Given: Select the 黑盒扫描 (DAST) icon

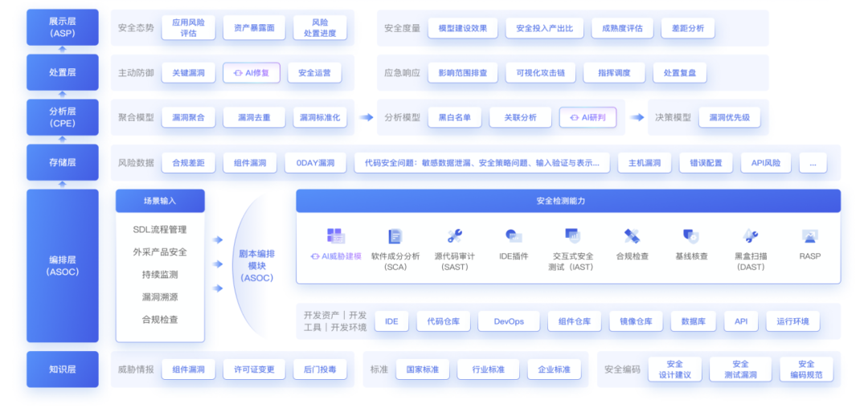Looking at the screenshot, I should coord(751,236).
